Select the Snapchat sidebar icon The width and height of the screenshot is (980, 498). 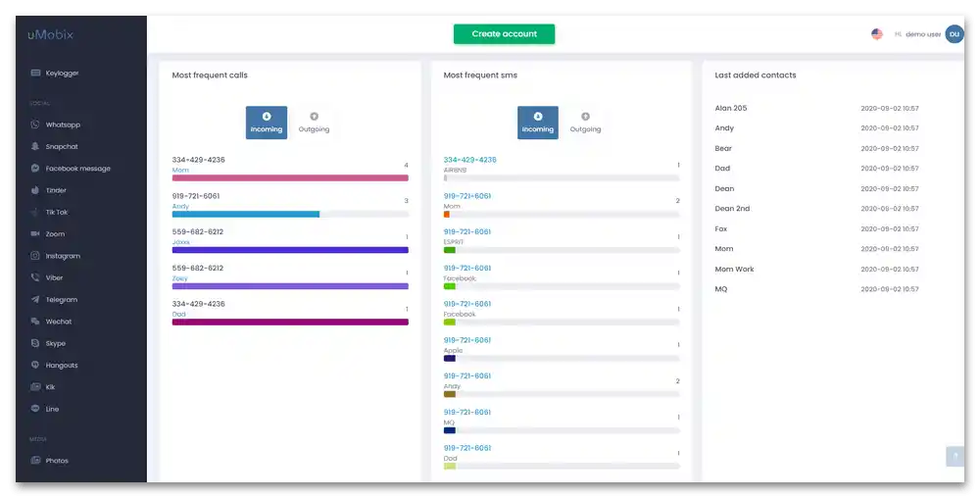(35, 146)
